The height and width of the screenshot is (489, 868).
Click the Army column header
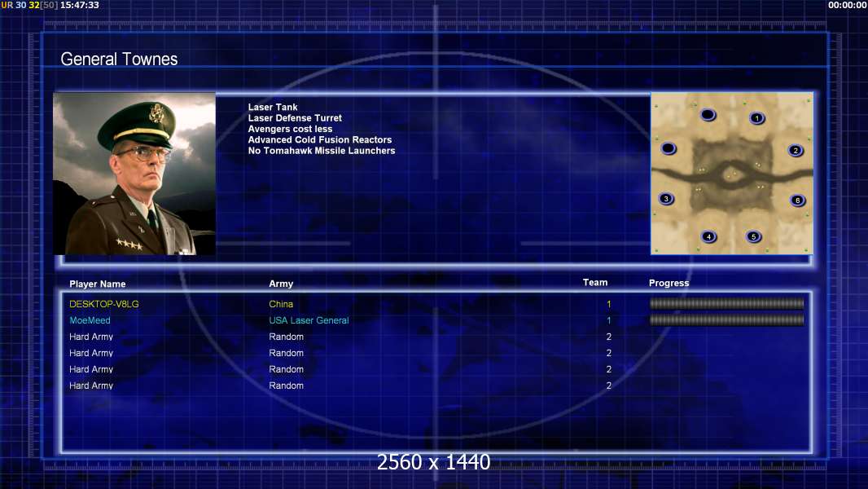(281, 284)
